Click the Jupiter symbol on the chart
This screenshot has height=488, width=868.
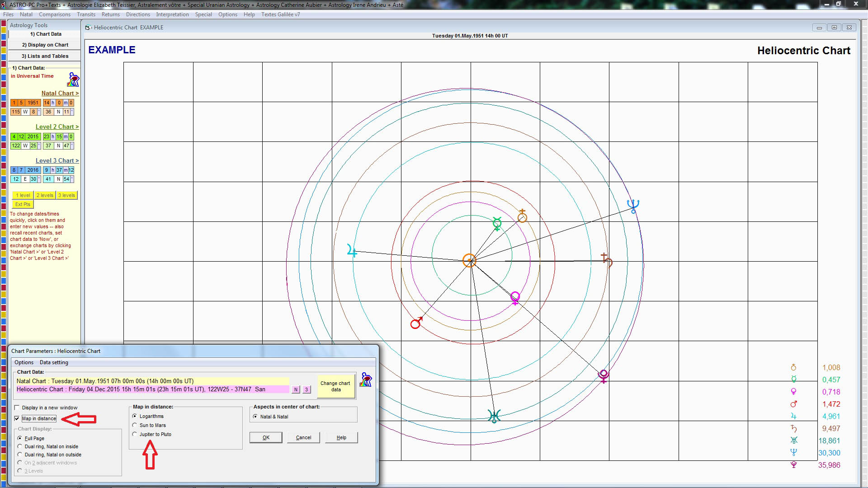coord(353,251)
